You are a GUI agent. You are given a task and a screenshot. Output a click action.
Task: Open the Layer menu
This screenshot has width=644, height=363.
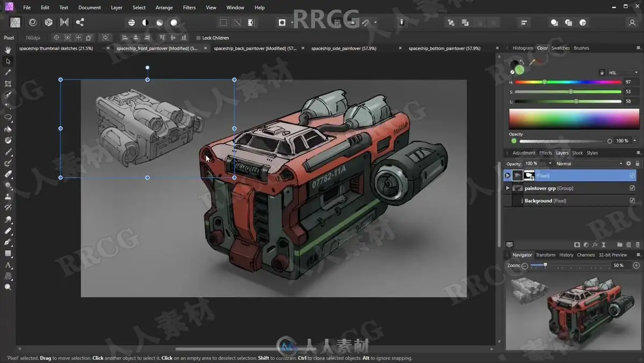pyautogui.click(x=116, y=8)
